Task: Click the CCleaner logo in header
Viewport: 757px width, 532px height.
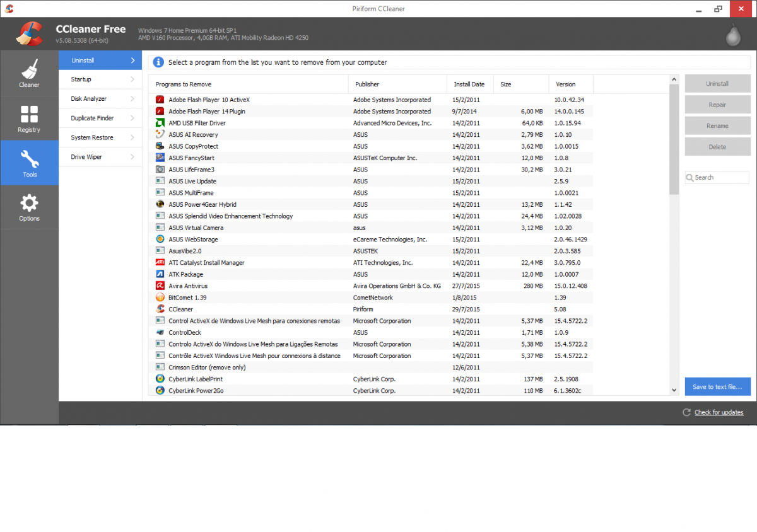Action: (29, 34)
